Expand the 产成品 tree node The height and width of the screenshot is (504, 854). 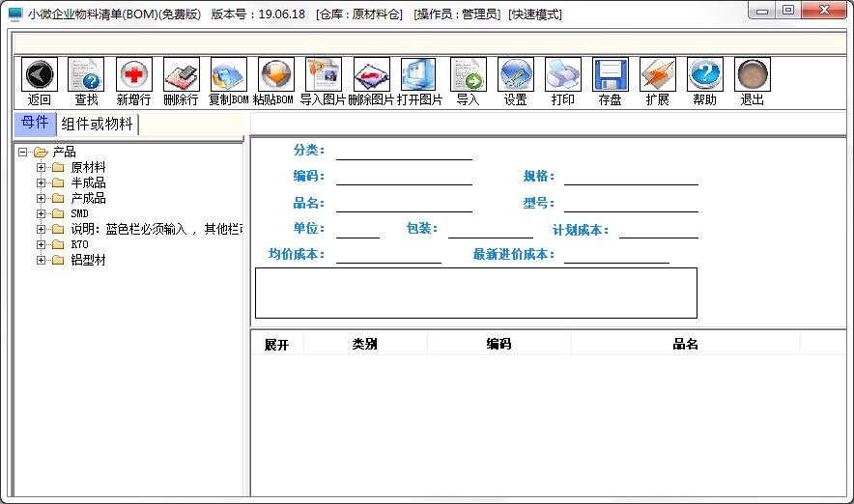[41, 198]
